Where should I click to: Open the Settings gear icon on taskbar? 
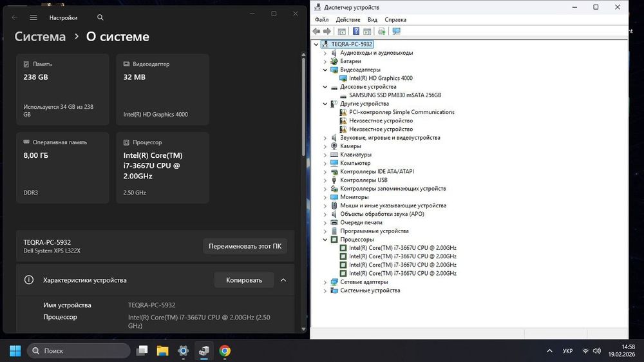point(183,351)
